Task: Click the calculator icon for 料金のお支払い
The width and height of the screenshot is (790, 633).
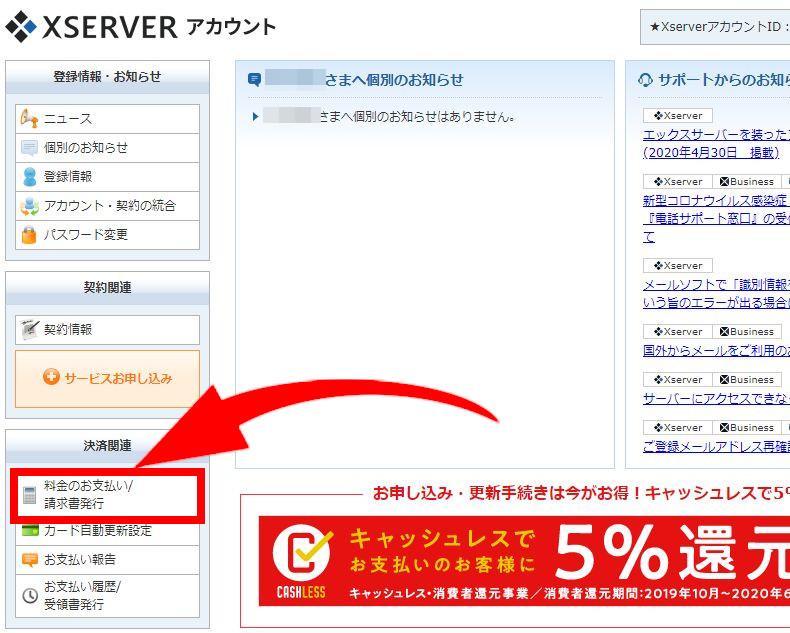Action: pos(30,495)
